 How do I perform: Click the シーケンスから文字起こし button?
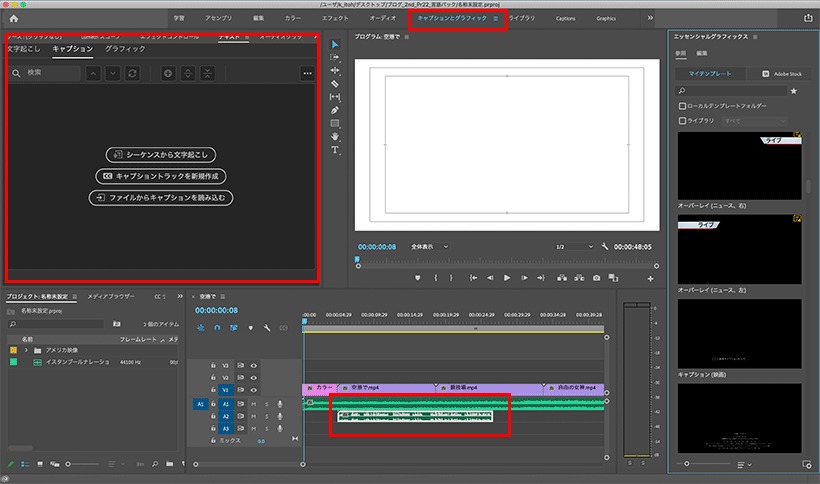(161, 155)
